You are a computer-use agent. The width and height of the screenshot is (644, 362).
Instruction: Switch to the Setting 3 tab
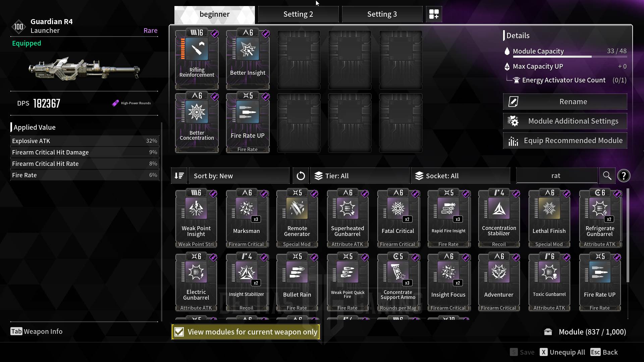point(382,14)
